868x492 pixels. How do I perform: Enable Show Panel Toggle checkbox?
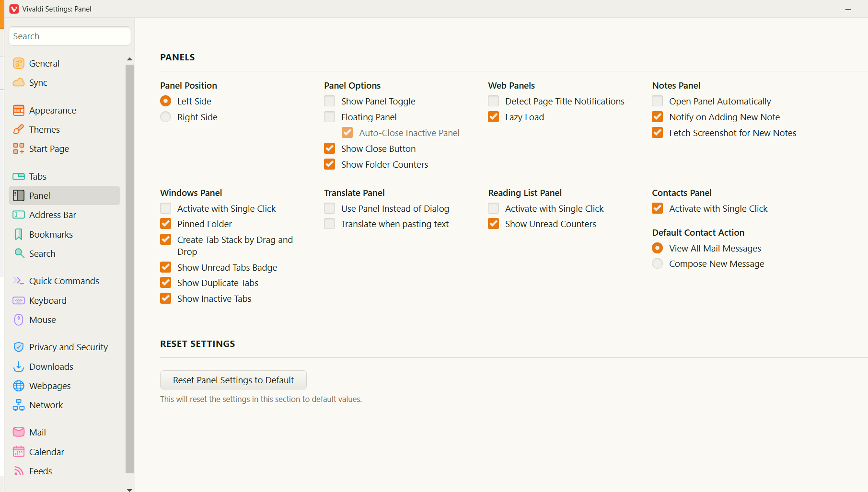click(330, 101)
